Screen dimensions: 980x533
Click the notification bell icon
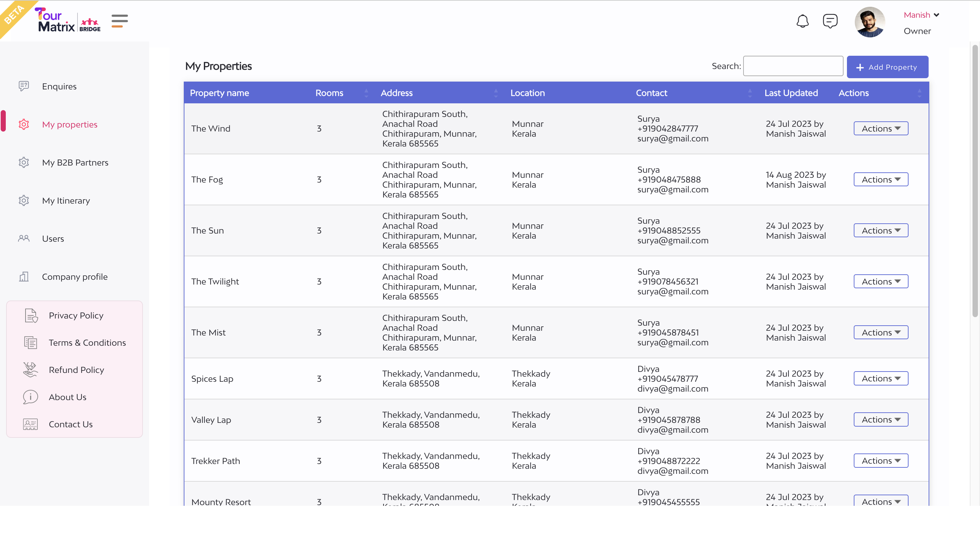pos(802,21)
